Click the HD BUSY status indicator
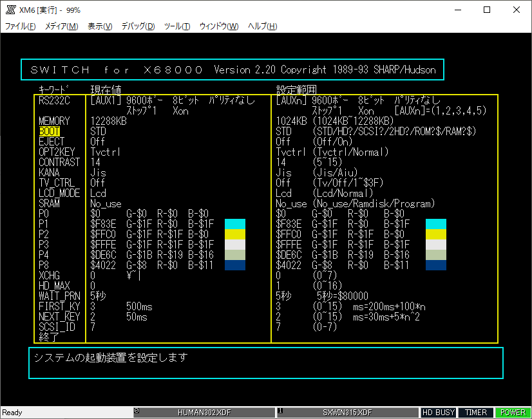 coord(439,413)
